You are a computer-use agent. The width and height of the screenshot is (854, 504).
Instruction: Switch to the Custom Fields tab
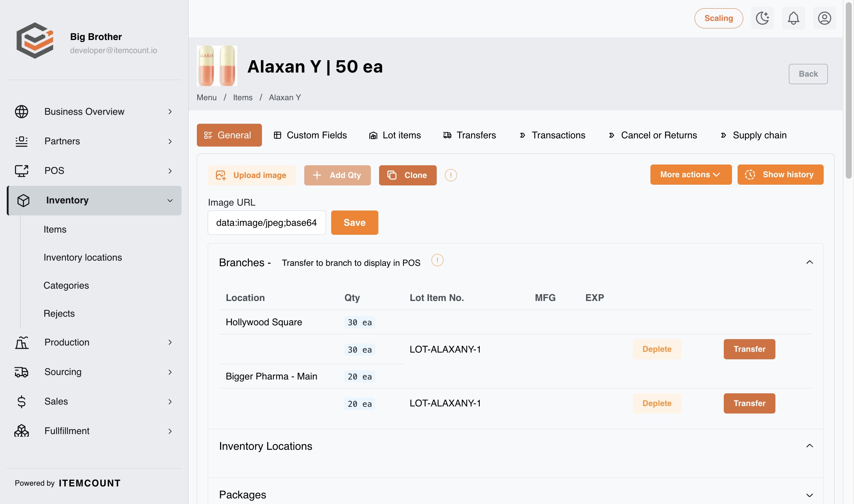[310, 135]
